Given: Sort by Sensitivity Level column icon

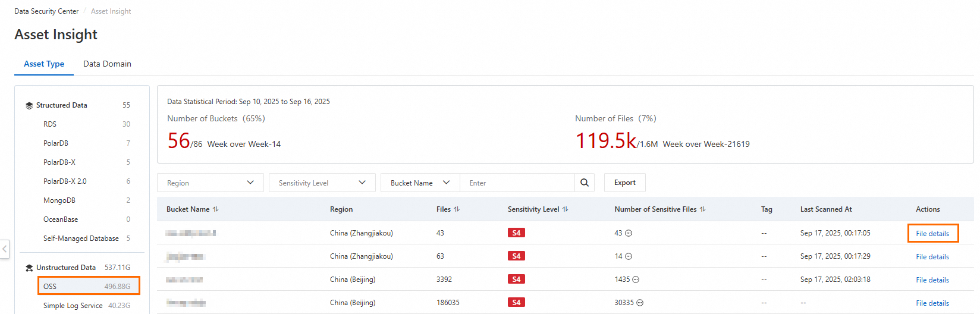Looking at the screenshot, I should pos(565,209).
